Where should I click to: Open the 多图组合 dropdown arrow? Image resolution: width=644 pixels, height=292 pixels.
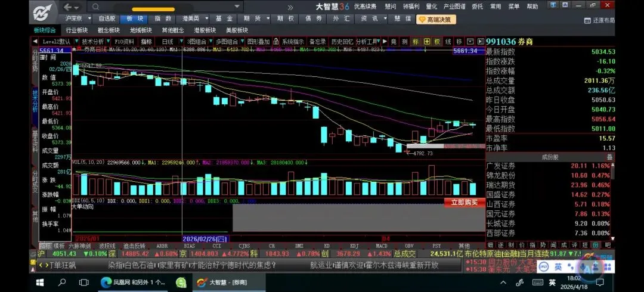242,42
